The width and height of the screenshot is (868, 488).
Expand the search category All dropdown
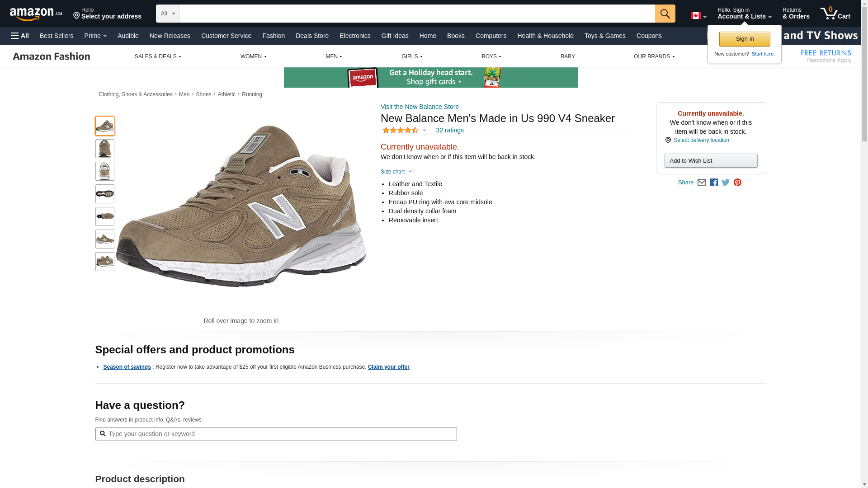(x=167, y=14)
